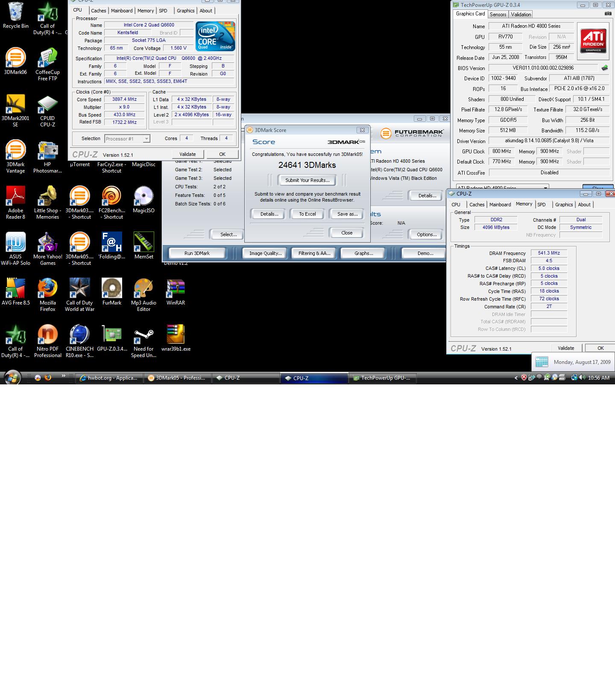Switch to hwbot.org taskbar item
The width and height of the screenshot is (615, 700).
[x=109, y=378]
